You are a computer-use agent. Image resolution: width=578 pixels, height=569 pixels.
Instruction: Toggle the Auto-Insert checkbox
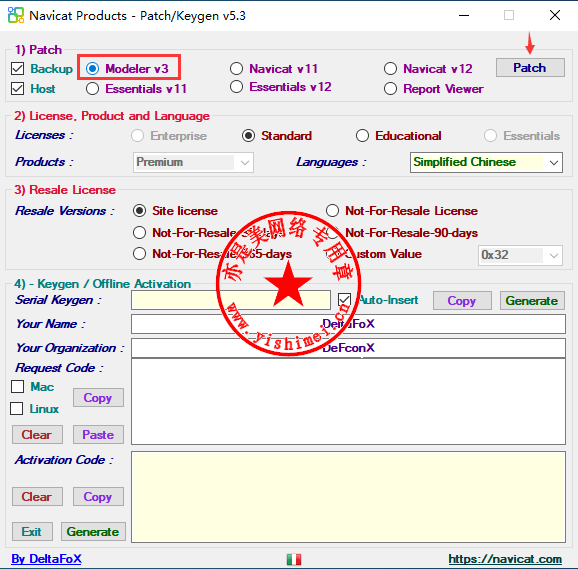coord(344,300)
